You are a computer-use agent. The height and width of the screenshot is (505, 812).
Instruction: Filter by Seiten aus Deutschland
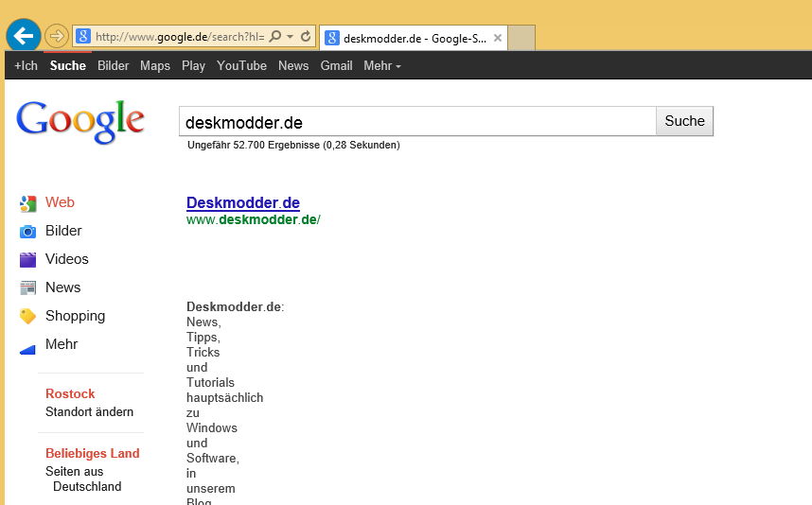[x=83, y=479]
